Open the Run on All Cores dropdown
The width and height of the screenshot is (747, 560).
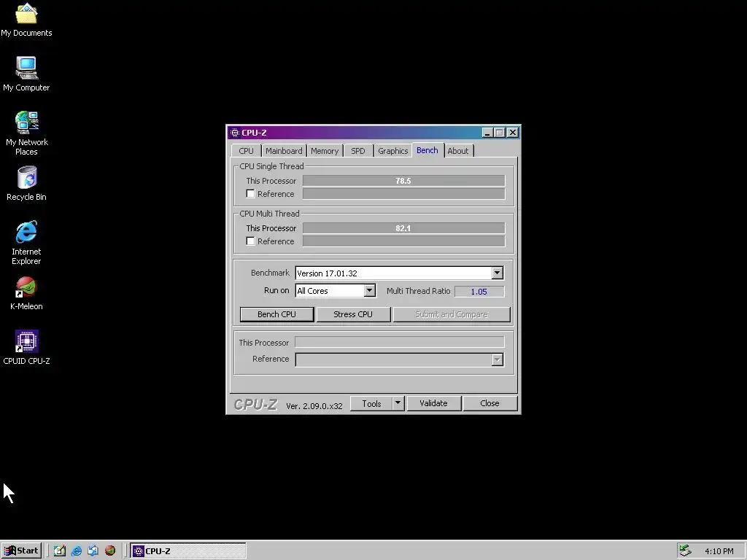[369, 290]
